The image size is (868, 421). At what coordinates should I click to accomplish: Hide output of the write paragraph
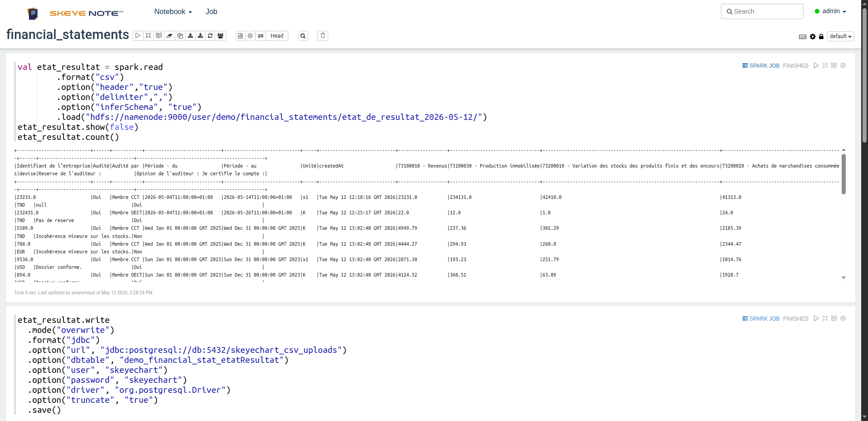(834, 318)
